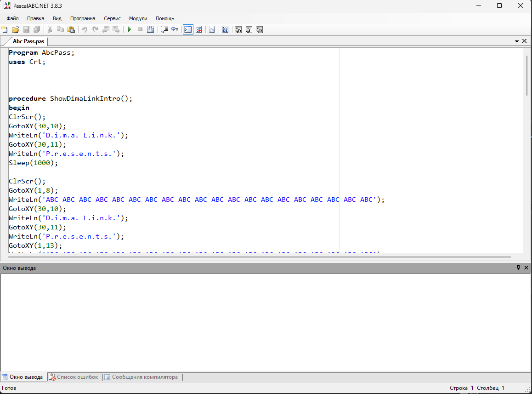Create a new file from the toolbar
Image resolution: width=532 pixels, height=394 pixels.
point(5,29)
